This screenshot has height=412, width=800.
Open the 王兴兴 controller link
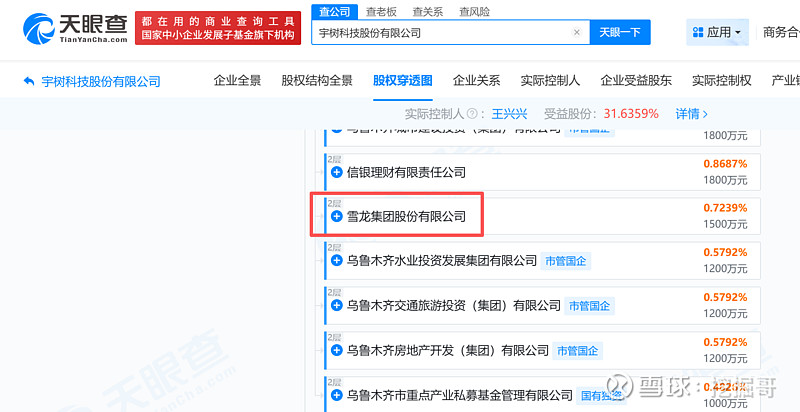(509, 114)
